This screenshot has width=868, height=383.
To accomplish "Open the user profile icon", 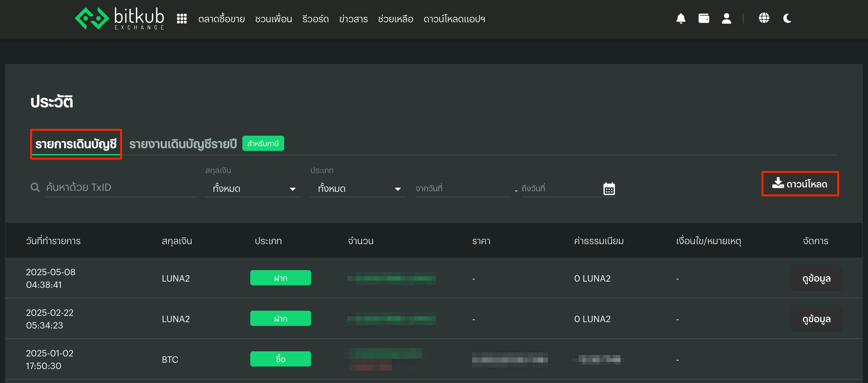I will coord(726,18).
